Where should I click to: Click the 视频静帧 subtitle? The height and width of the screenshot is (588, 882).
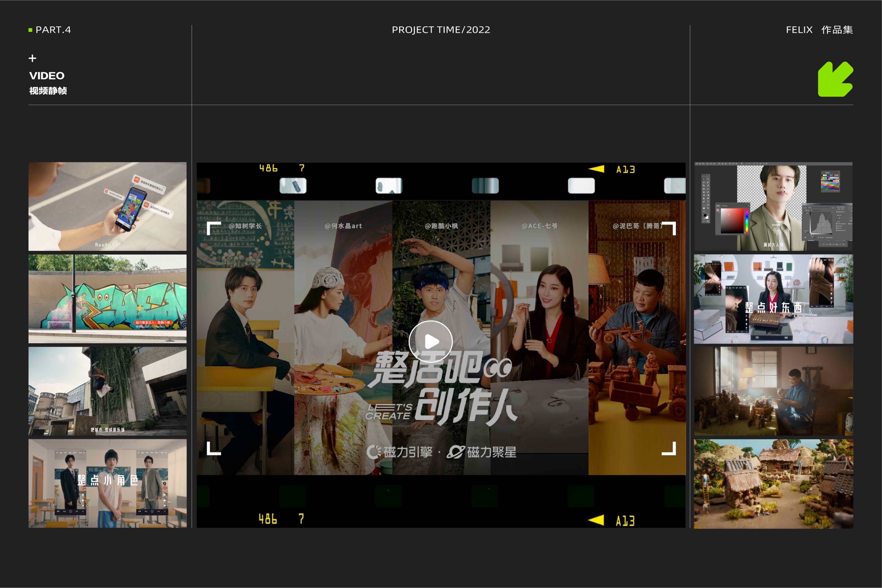(x=48, y=90)
